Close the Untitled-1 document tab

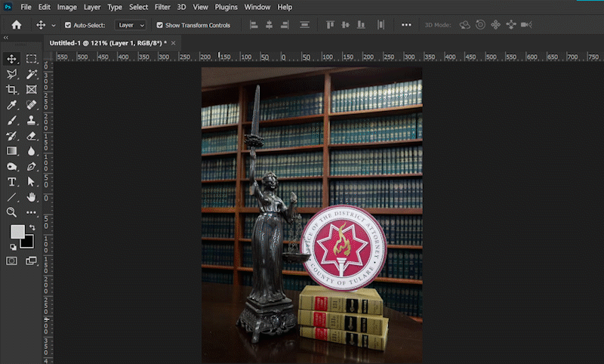[174, 43]
